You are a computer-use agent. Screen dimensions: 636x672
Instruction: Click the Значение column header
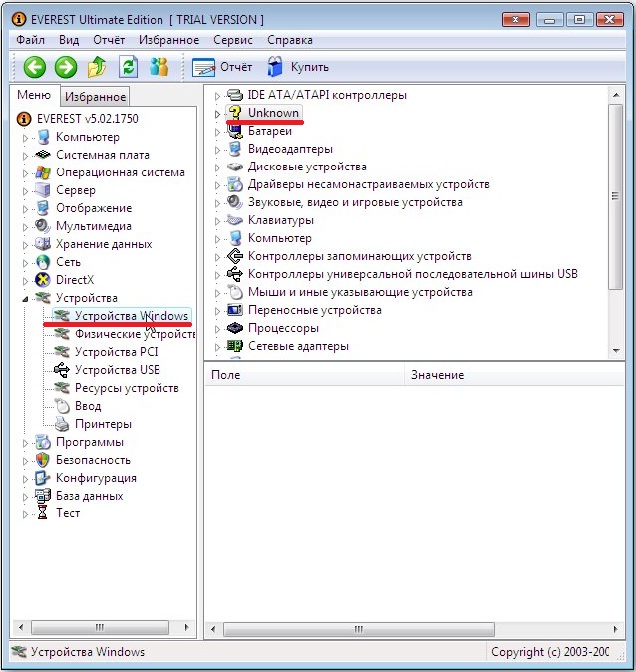(x=513, y=375)
